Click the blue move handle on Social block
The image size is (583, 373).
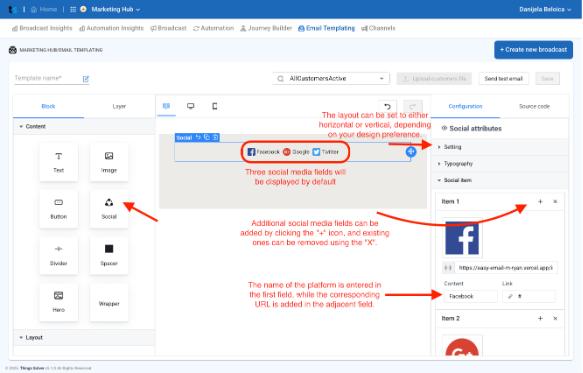click(x=410, y=151)
